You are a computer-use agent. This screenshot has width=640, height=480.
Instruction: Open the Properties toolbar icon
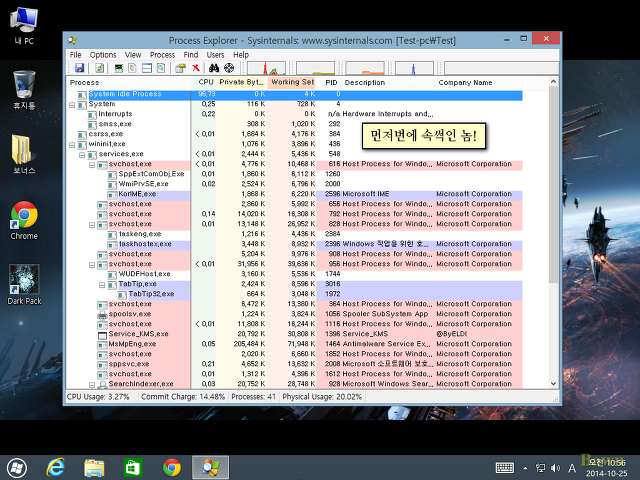(x=180, y=68)
